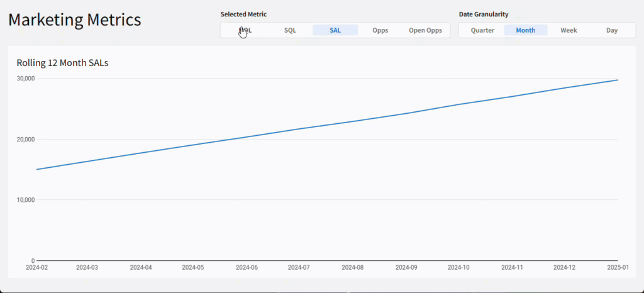Select the MQL metric option
The height and width of the screenshot is (293, 644).
pos(245,30)
